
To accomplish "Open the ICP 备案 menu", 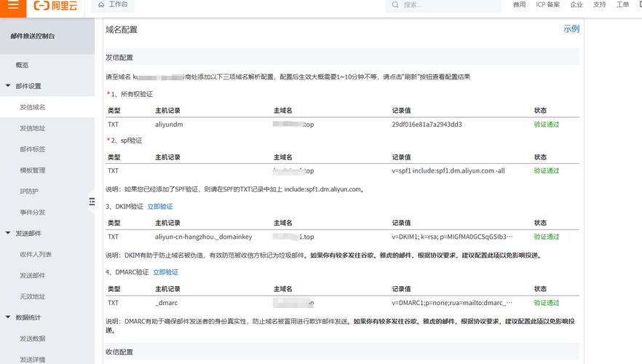I will point(547,4).
